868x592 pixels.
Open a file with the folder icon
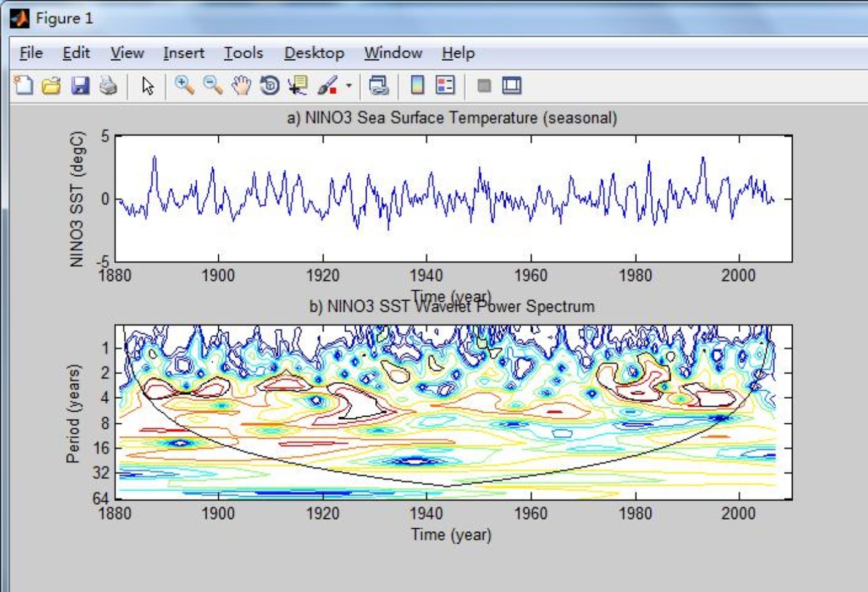(51, 85)
